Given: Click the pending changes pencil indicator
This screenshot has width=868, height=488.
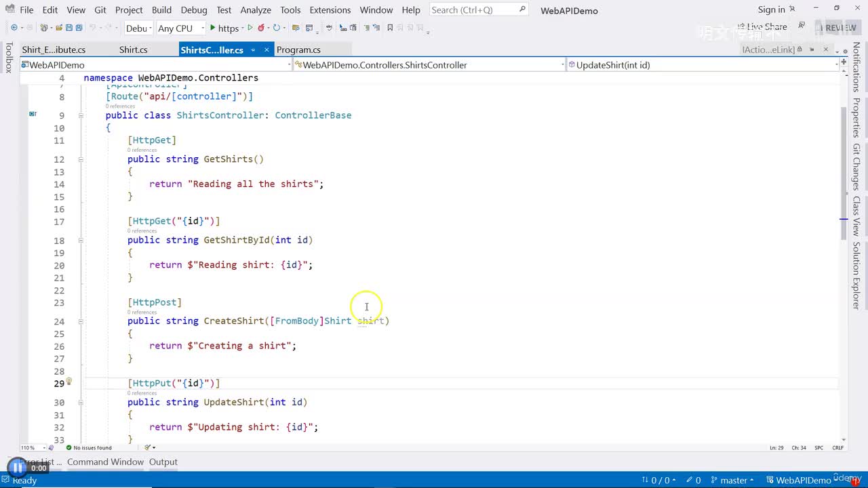Looking at the screenshot, I should coord(694,480).
